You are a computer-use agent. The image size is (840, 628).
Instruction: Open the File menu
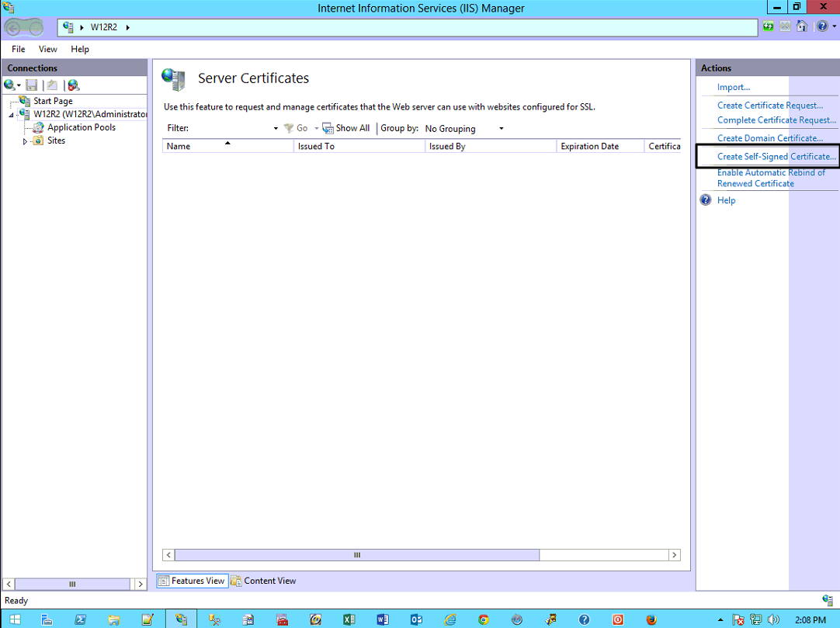coord(19,49)
